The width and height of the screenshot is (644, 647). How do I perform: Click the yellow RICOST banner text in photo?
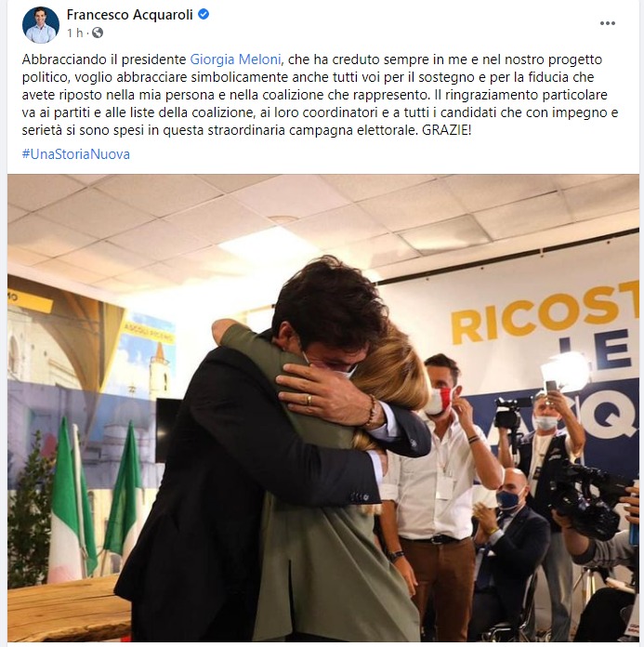(545, 311)
